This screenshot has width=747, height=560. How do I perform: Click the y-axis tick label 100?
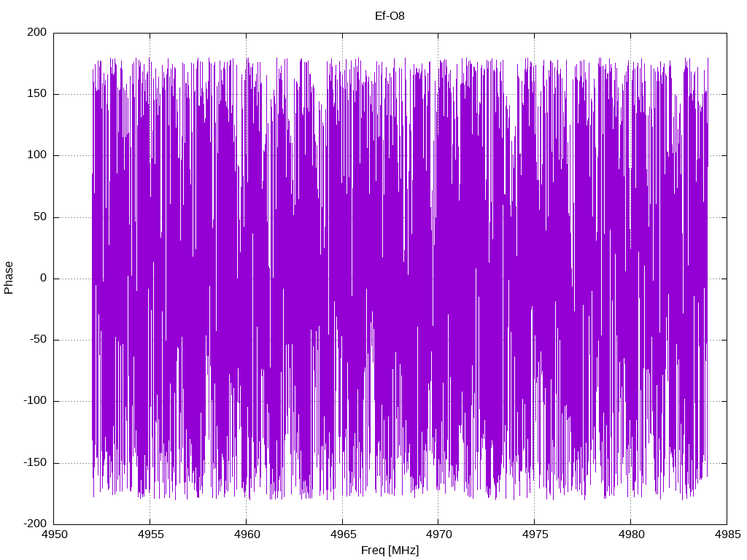[37, 155]
